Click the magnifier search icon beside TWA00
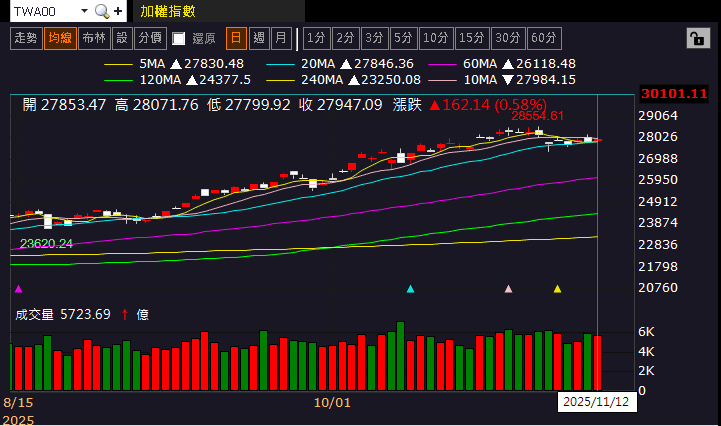This screenshot has width=721, height=426. pos(102,11)
